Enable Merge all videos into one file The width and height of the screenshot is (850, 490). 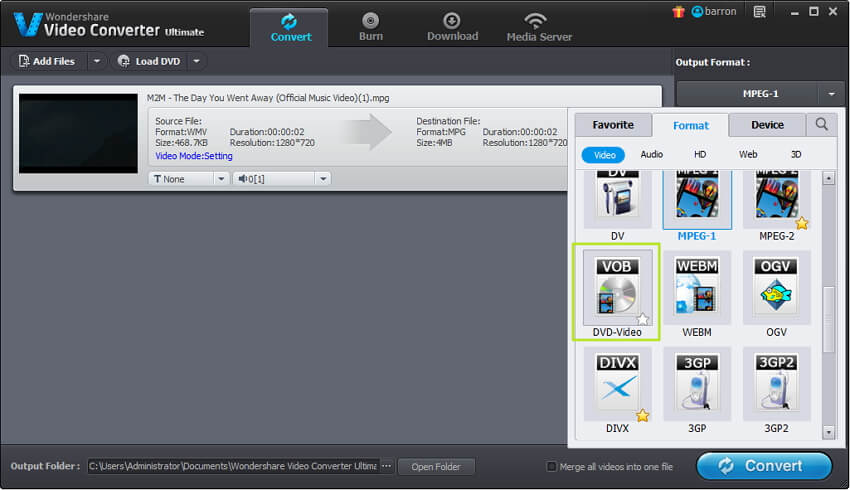551,466
